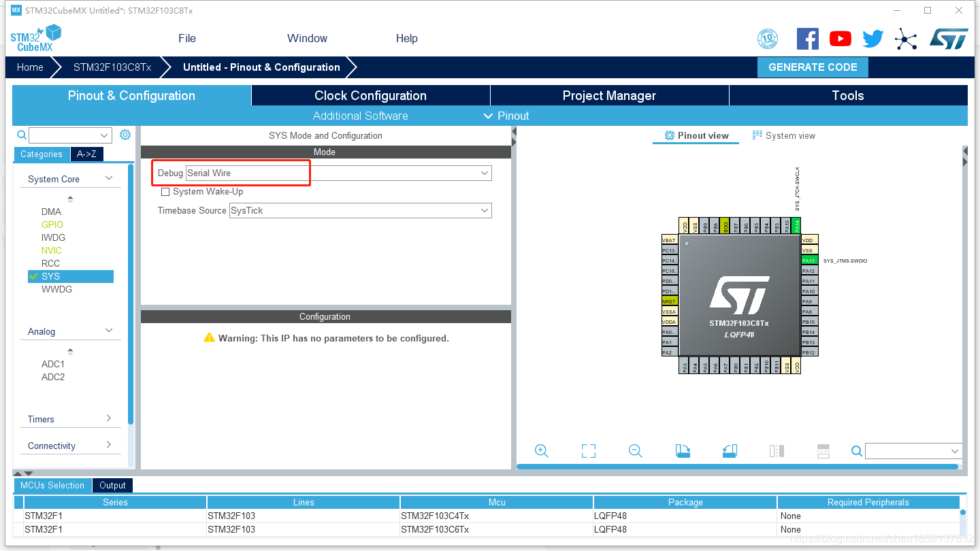This screenshot has width=980, height=551.
Task: Select IWDG in System Core
Action: pyautogui.click(x=53, y=237)
